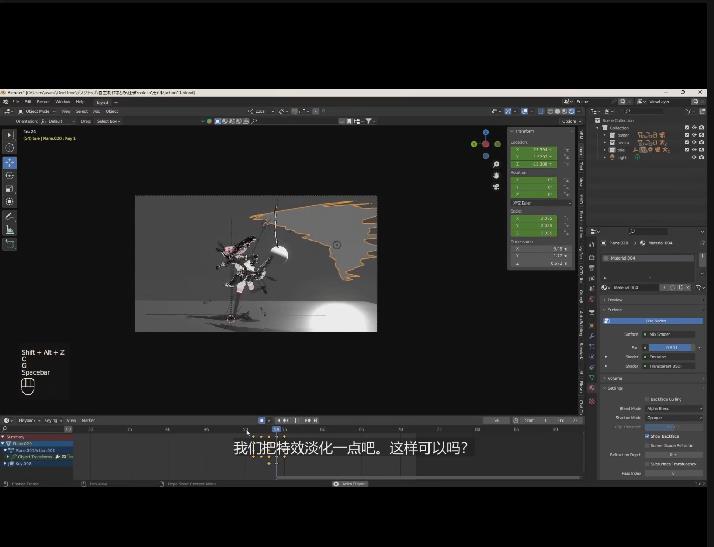
Task: Select the Cursor tool in the viewport toolbar
Action: [x=10, y=148]
